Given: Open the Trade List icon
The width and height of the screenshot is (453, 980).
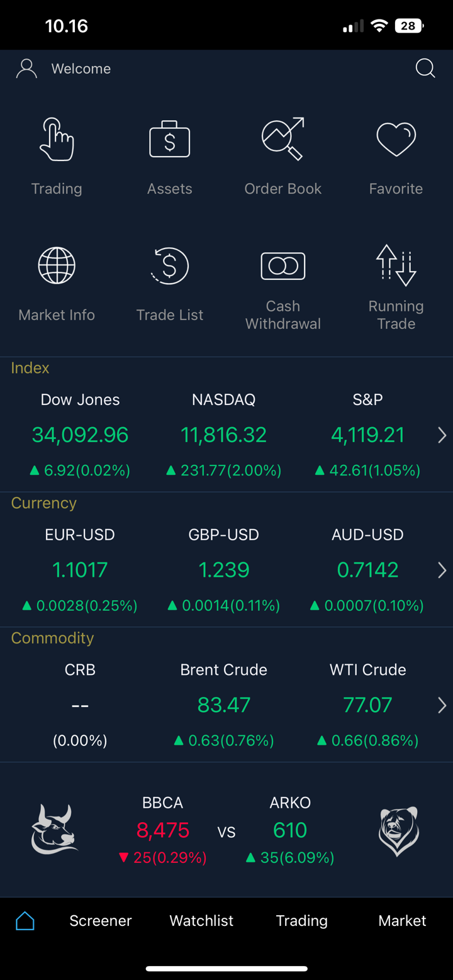Looking at the screenshot, I should pos(169,266).
